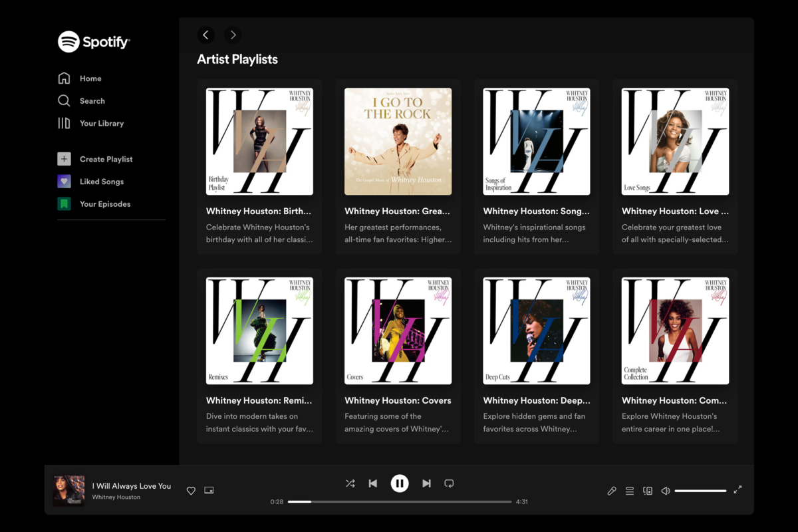The height and width of the screenshot is (532, 798).
Task: Click the 'Whitney Houston: Deep...' title
Action: (536, 400)
